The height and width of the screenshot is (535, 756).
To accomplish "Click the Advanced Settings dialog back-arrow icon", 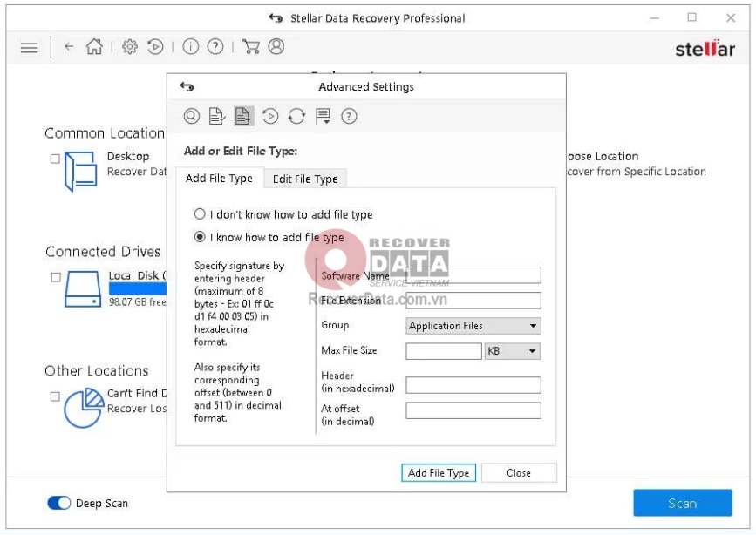I will click(187, 87).
